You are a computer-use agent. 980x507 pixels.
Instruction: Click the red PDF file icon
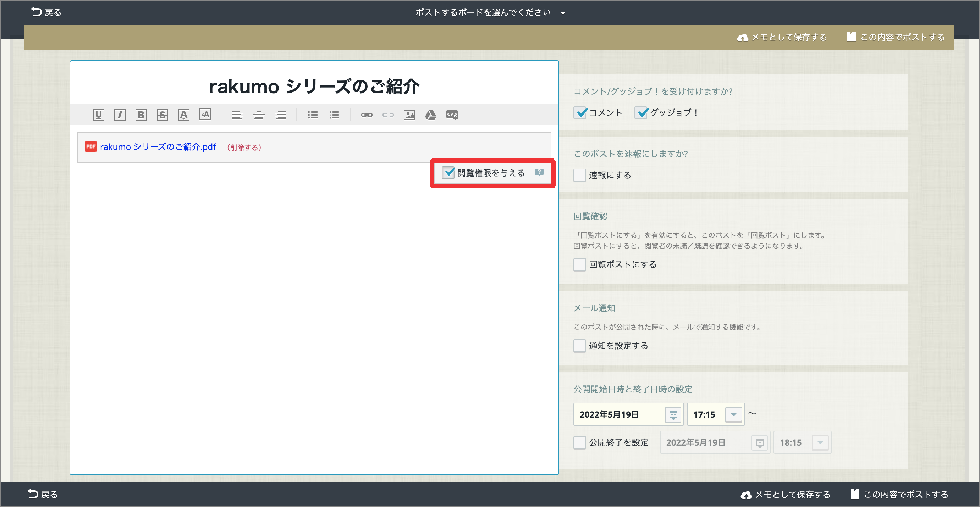(90, 147)
